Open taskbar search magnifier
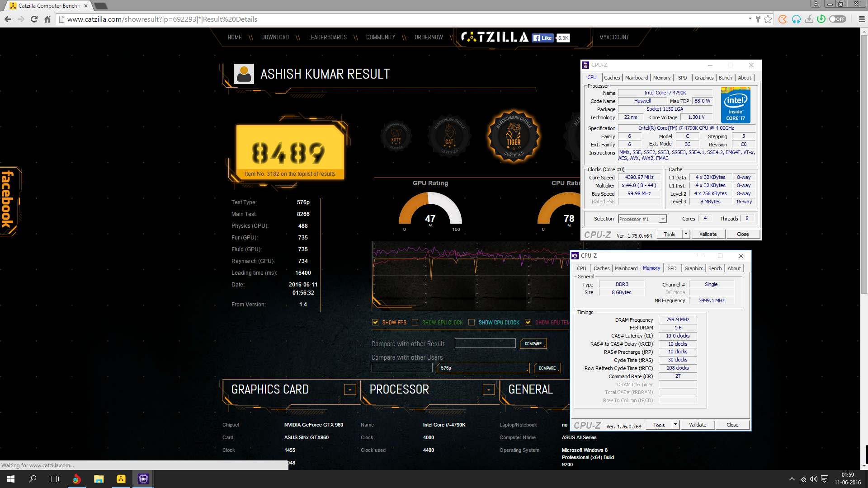The image size is (868, 488). point(33,479)
